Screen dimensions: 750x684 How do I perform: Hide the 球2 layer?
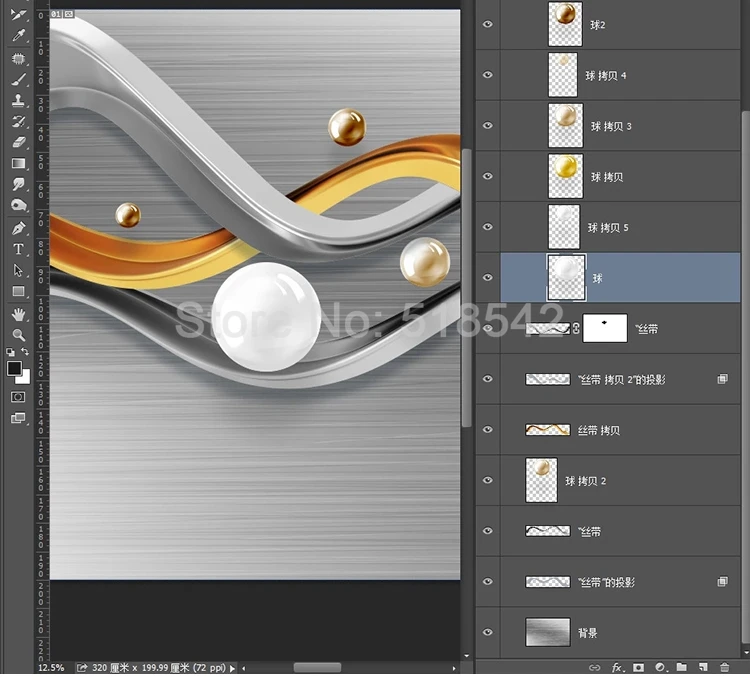(487, 24)
